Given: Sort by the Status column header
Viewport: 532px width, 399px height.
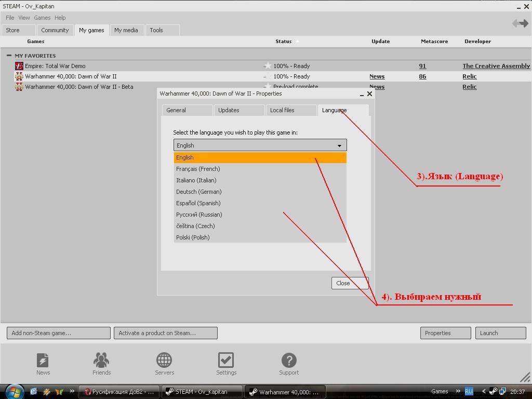Looking at the screenshot, I should point(283,42).
